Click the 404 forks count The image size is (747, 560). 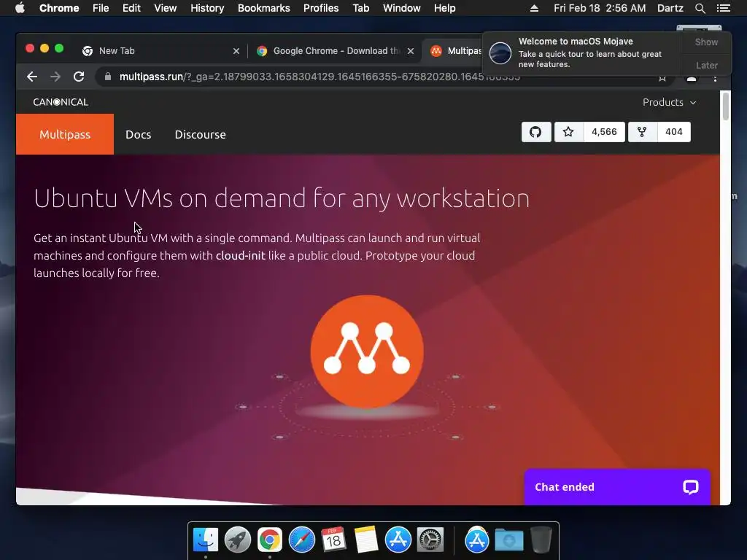[x=673, y=132]
